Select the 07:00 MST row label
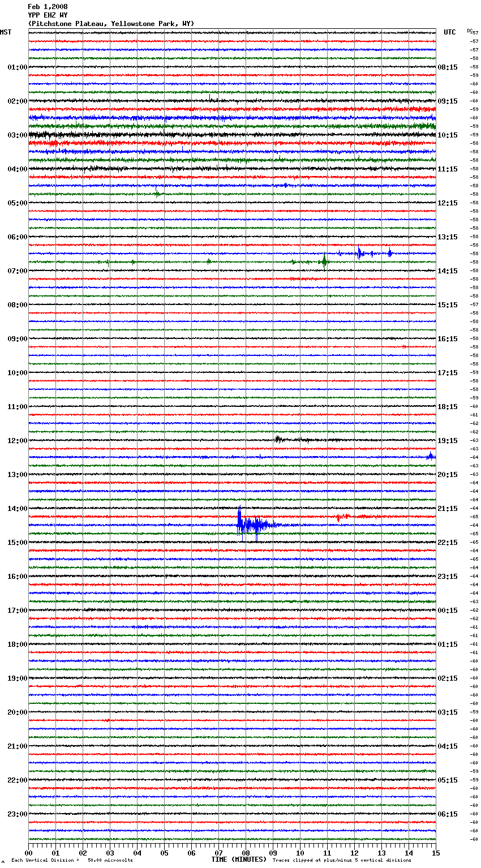This screenshot has width=481, height=868. pyautogui.click(x=18, y=271)
